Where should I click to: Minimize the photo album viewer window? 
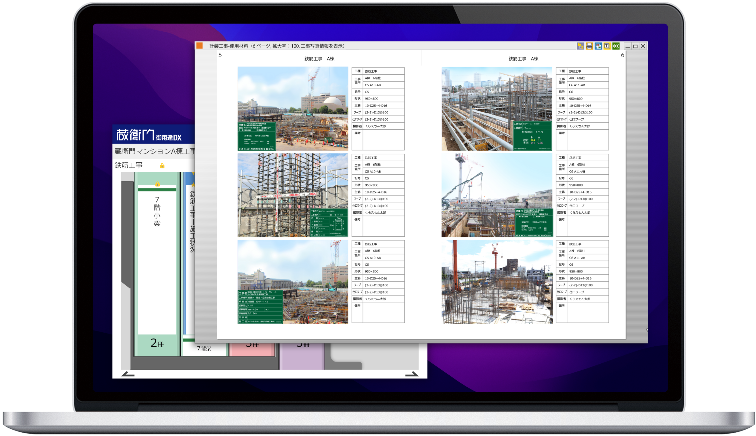click(628, 46)
